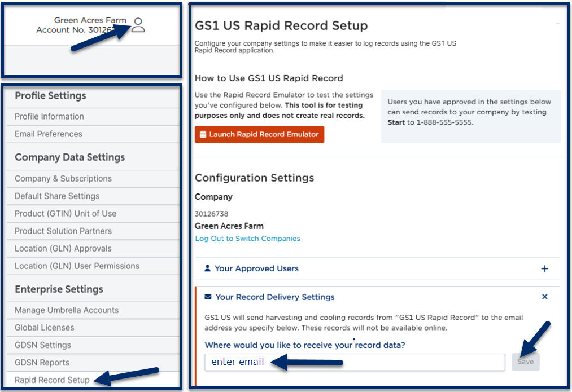Open GDSN Settings
This screenshot has width=572, height=392.
tap(43, 345)
